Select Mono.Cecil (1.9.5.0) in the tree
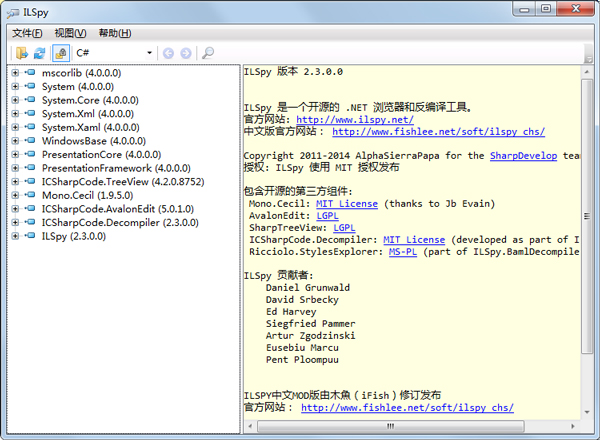Screen dimensions: 600x440 coord(88,195)
